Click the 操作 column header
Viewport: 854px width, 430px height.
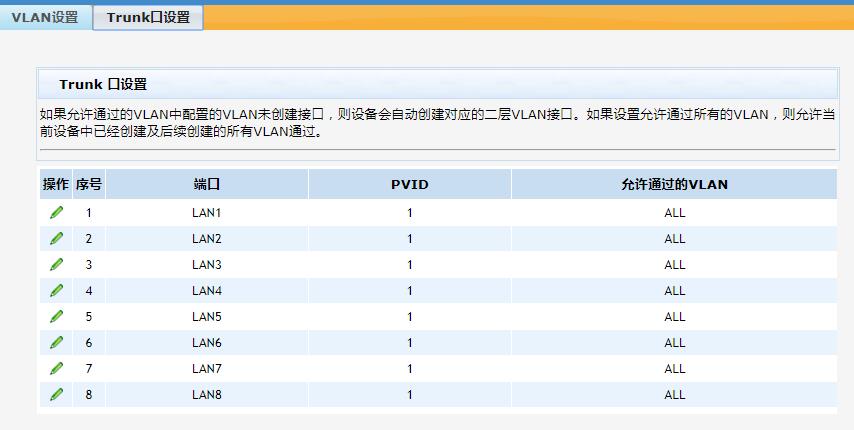[x=56, y=184]
